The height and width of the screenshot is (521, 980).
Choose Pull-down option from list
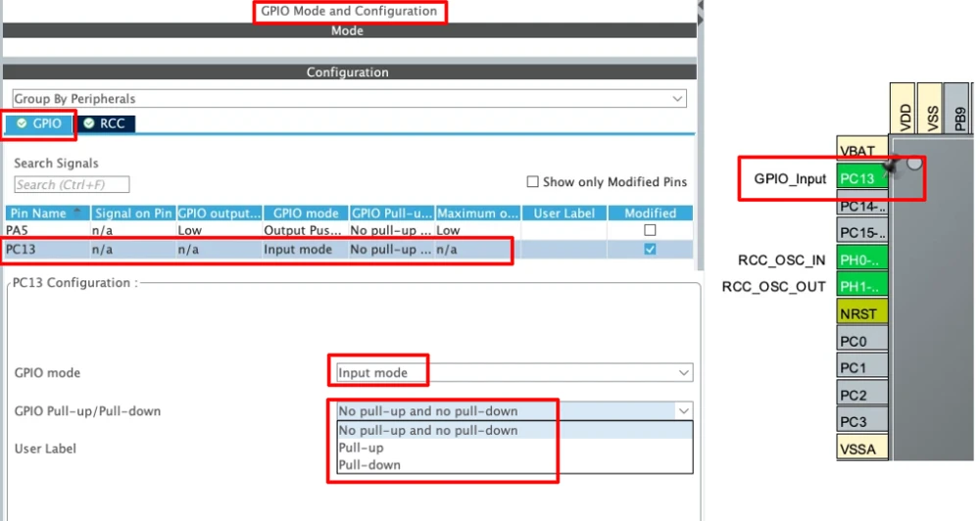(x=514, y=465)
